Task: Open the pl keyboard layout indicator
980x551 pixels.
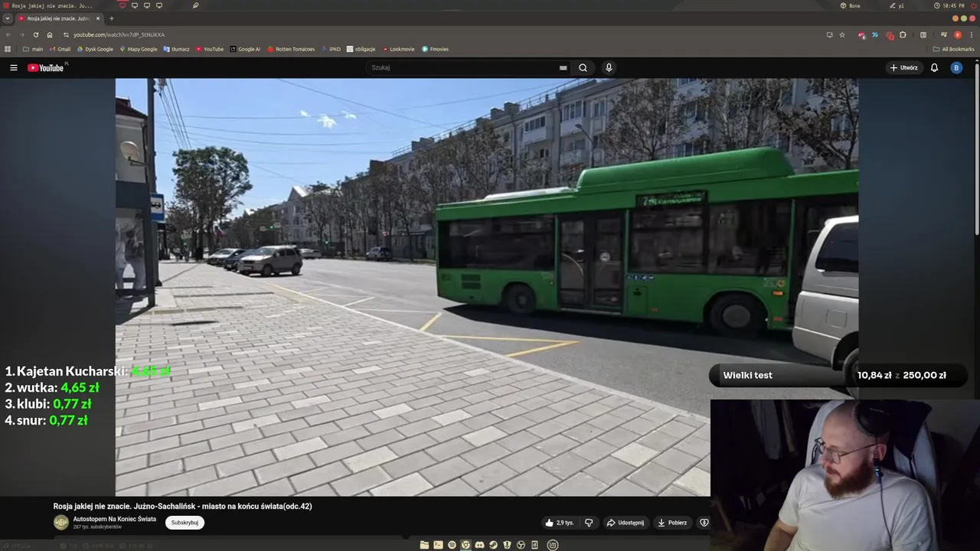Action: (x=897, y=5)
